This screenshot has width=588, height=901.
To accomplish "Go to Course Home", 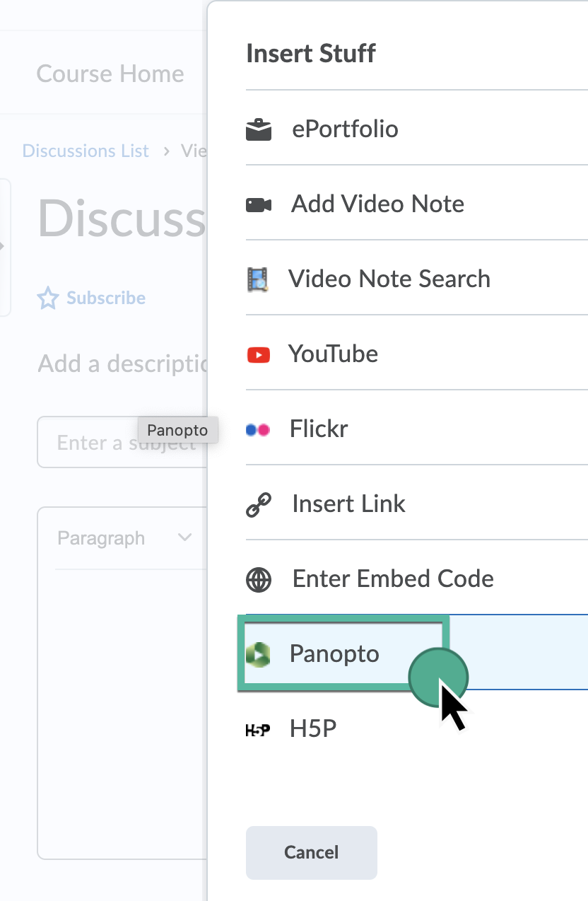I will pos(110,74).
